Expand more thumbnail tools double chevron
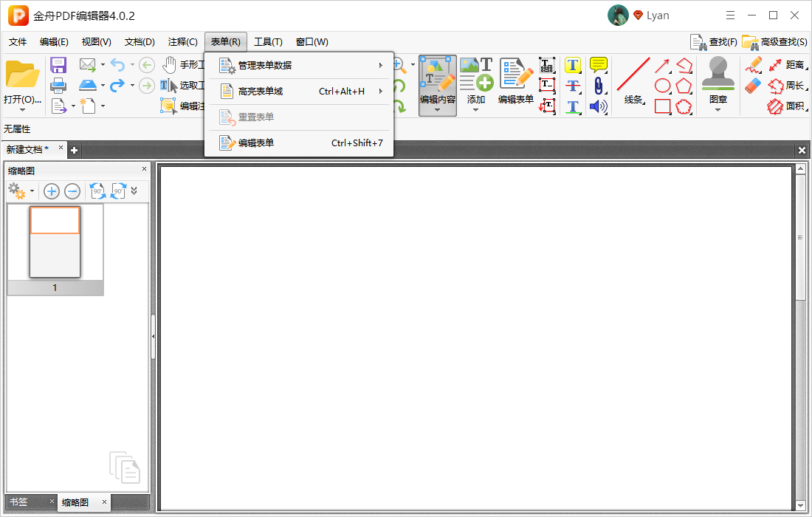 pyautogui.click(x=134, y=191)
